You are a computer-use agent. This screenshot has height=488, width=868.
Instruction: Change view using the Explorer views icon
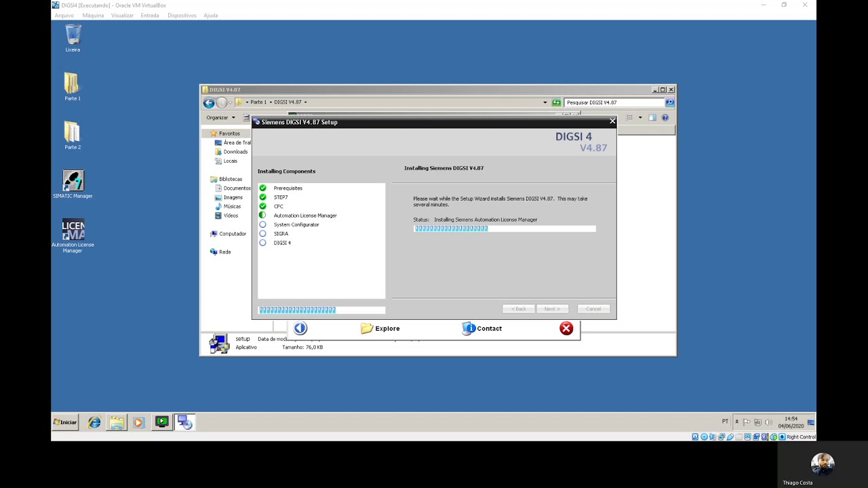click(x=629, y=117)
